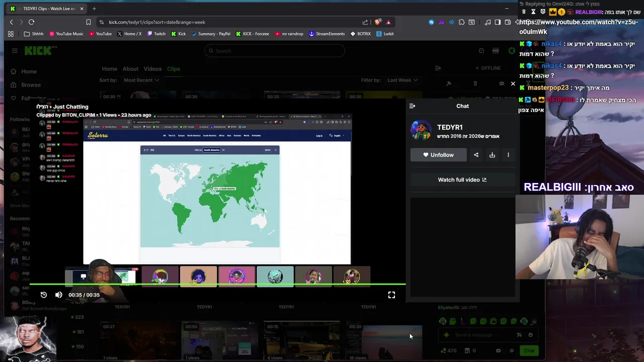
Task: Open the Shhhh bookmarks folder
Action: (34, 34)
